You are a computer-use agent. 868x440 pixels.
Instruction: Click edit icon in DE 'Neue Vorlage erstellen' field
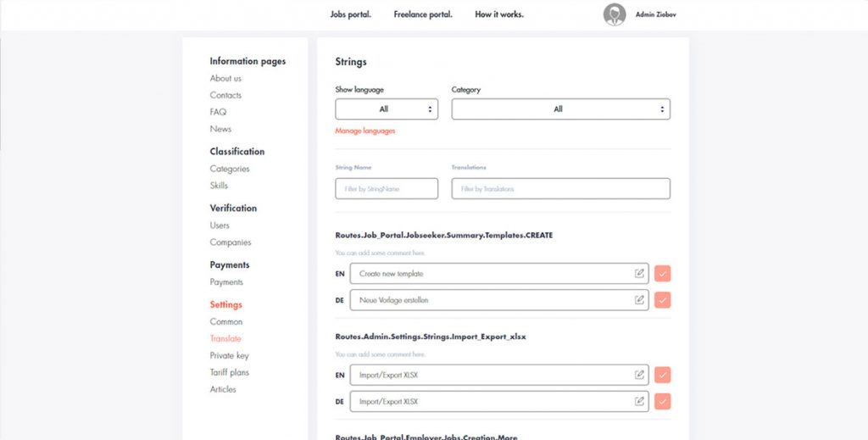pyautogui.click(x=639, y=300)
